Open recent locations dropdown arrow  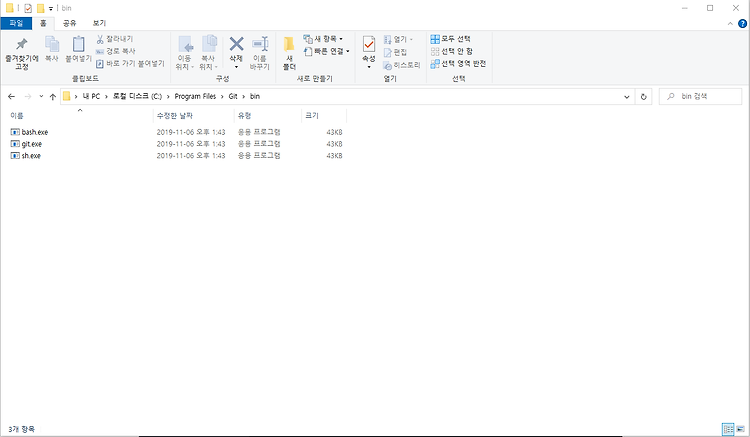(41, 97)
